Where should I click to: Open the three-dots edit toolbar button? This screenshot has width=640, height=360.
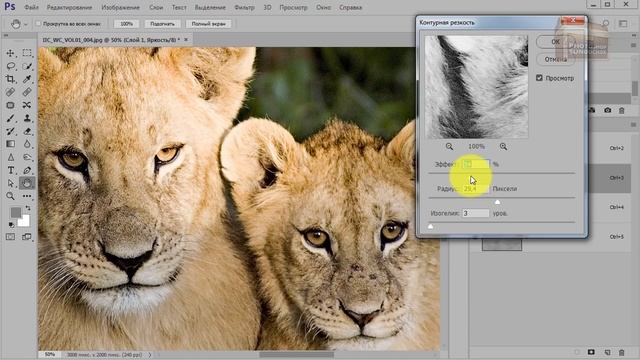point(27,196)
